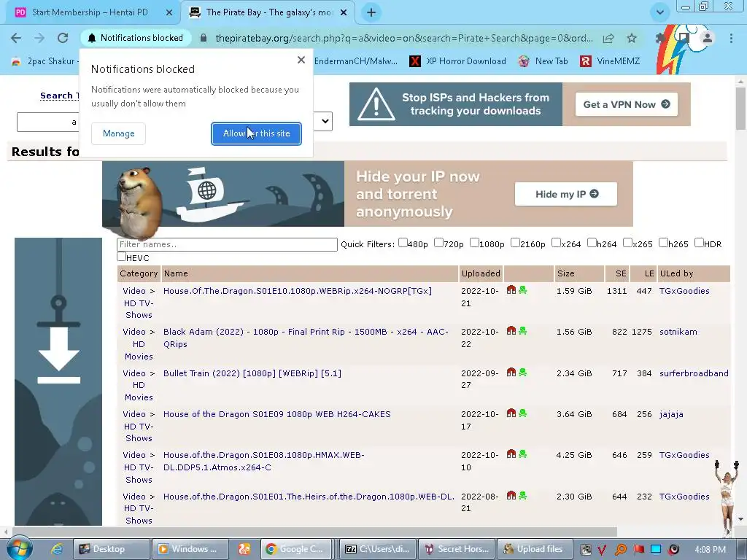
Task: Open Chrome's three-dot menu
Action: coord(731,38)
